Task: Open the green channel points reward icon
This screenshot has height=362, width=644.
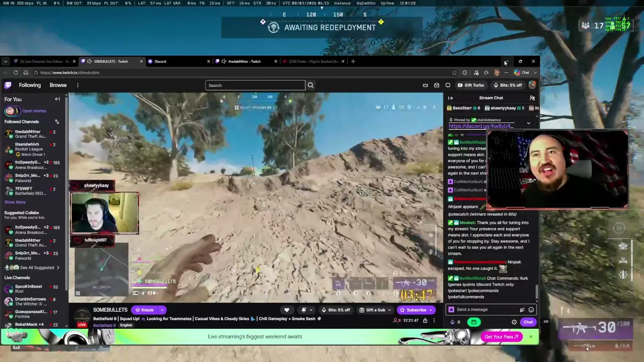Action: tap(473, 322)
